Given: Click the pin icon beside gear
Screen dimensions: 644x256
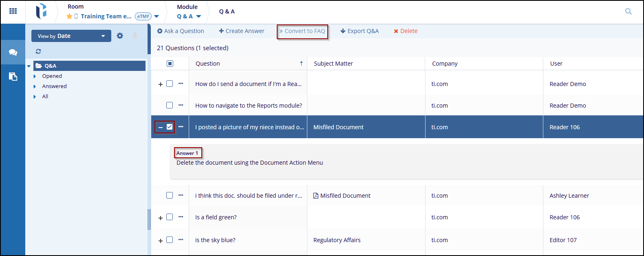Looking at the screenshot, I should 135,36.
